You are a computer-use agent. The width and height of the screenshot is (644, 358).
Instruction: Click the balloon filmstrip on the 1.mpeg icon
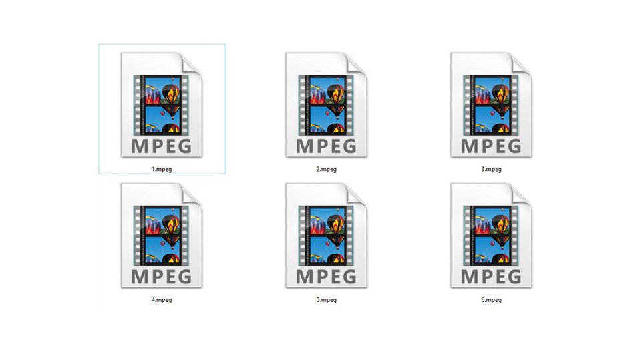point(161,105)
